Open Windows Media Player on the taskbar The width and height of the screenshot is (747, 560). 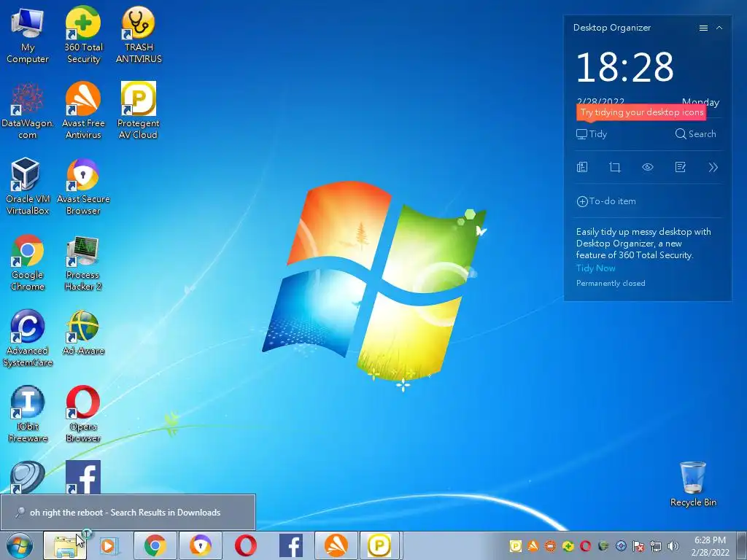coord(109,545)
